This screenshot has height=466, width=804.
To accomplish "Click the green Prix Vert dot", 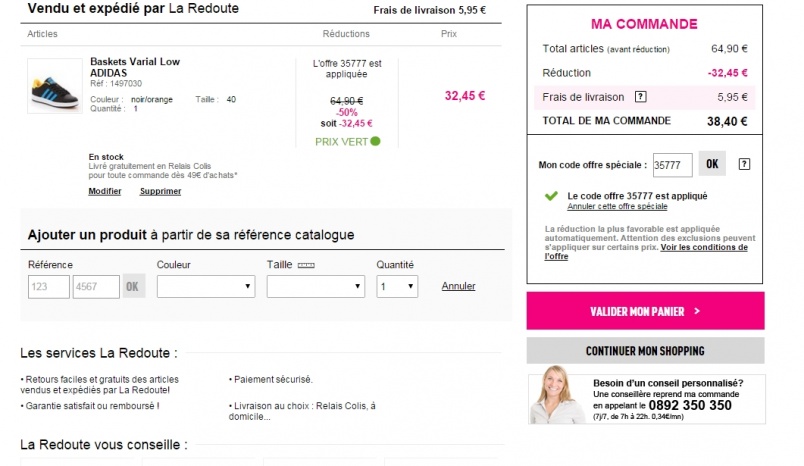I will pyautogui.click(x=376, y=141).
